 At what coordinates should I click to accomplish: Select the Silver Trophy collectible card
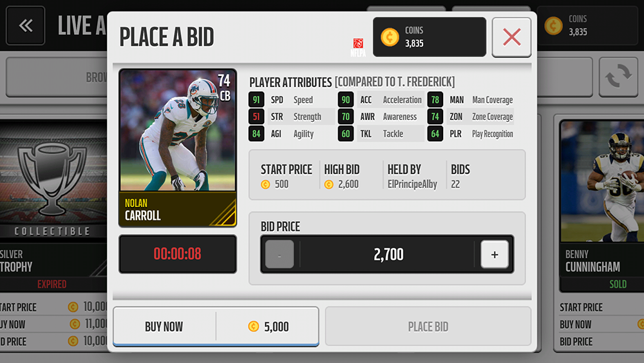tap(53, 206)
